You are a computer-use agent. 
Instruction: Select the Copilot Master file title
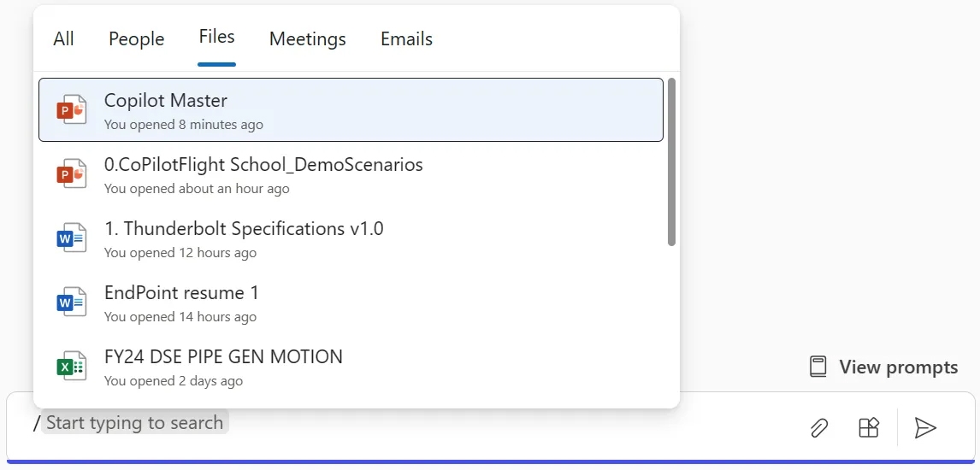click(166, 101)
